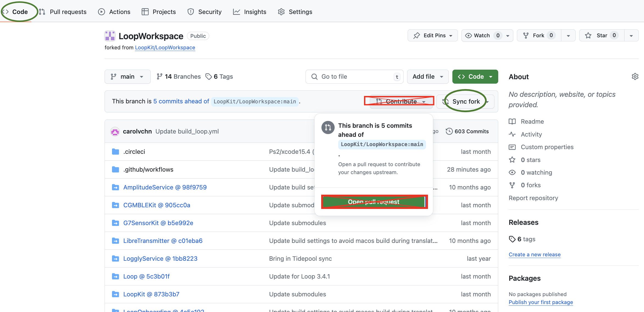Click the Contribute dropdown button
This screenshot has height=312, width=644.
(401, 101)
